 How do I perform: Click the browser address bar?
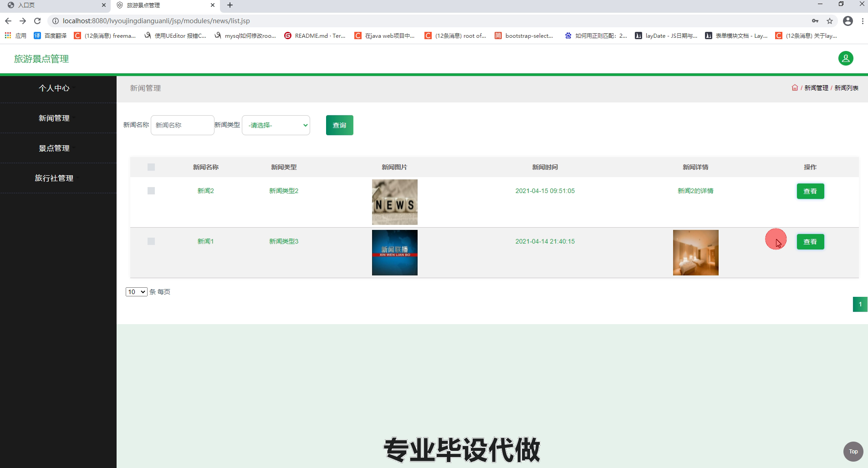tap(428, 21)
